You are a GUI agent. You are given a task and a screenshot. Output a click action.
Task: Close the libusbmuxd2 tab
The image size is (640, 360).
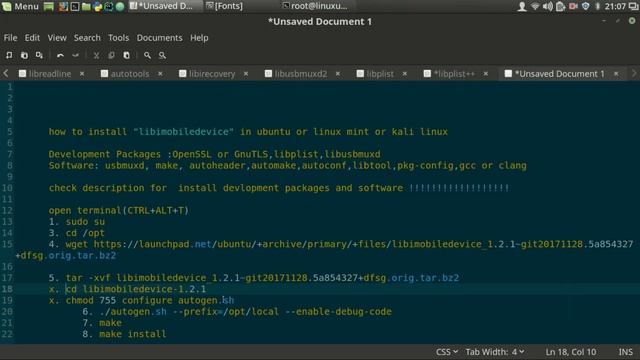(338, 74)
